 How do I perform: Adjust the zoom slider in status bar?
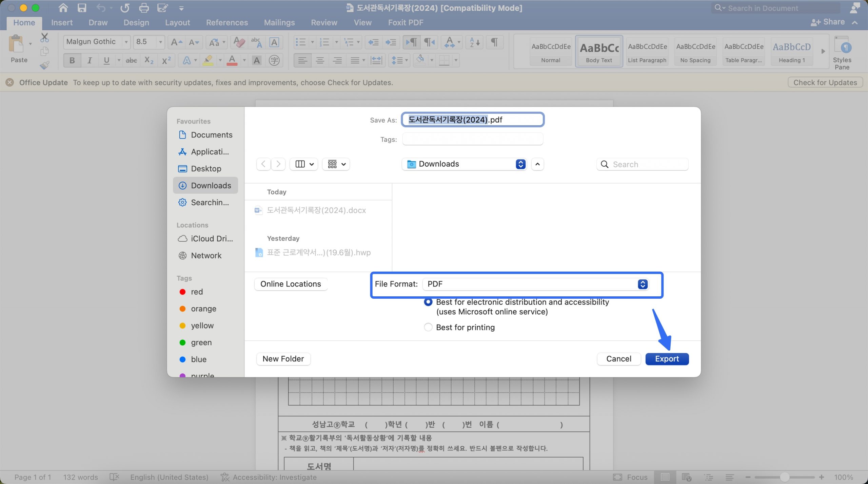point(784,477)
